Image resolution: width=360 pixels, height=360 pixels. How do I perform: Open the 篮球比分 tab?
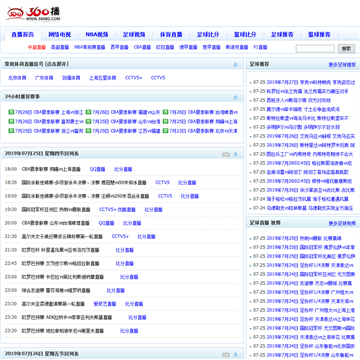(245, 35)
